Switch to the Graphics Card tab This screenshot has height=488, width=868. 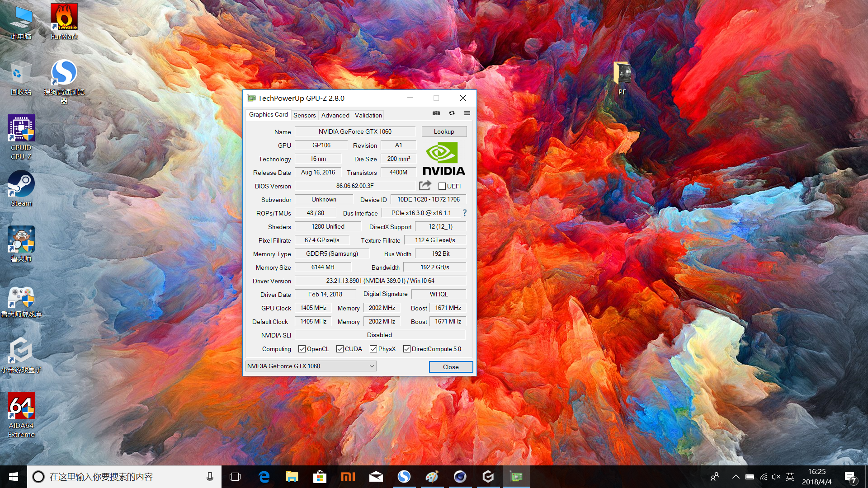(268, 115)
